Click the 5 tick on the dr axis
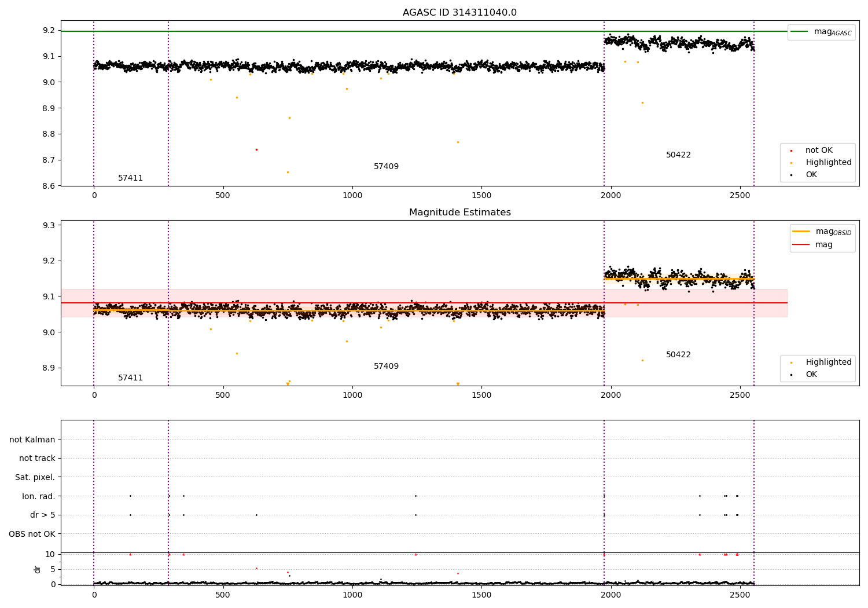868x608 pixels. (53, 570)
